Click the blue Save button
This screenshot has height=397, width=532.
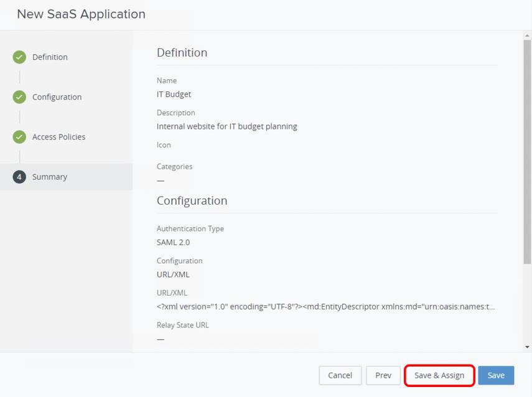(x=495, y=375)
